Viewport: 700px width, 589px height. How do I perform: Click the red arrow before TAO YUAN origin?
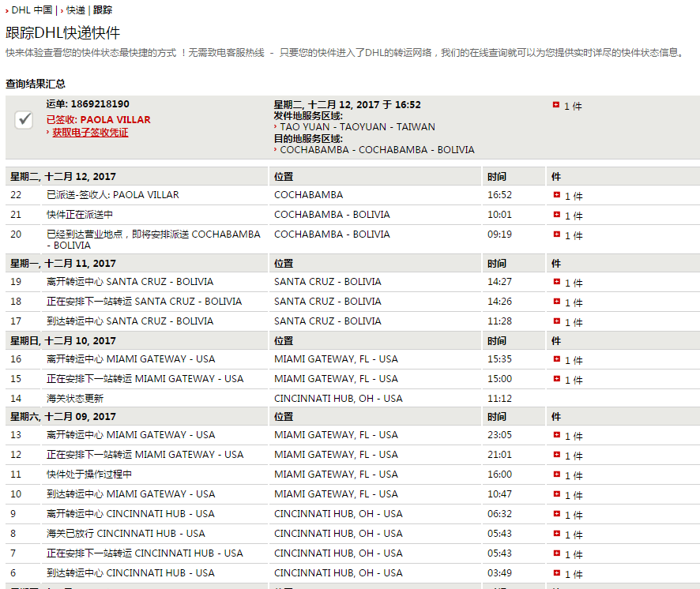pos(276,127)
